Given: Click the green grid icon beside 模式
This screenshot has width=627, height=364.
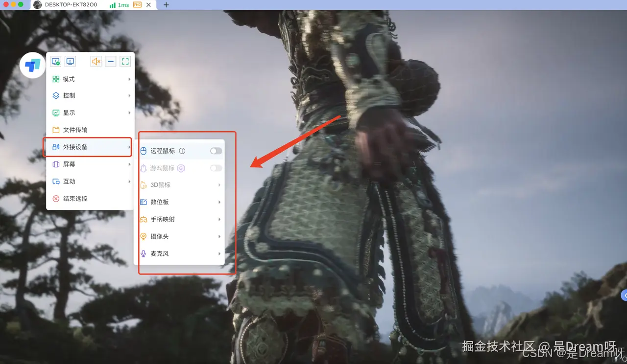Looking at the screenshot, I should pyautogui.click(x=56, y=79).
